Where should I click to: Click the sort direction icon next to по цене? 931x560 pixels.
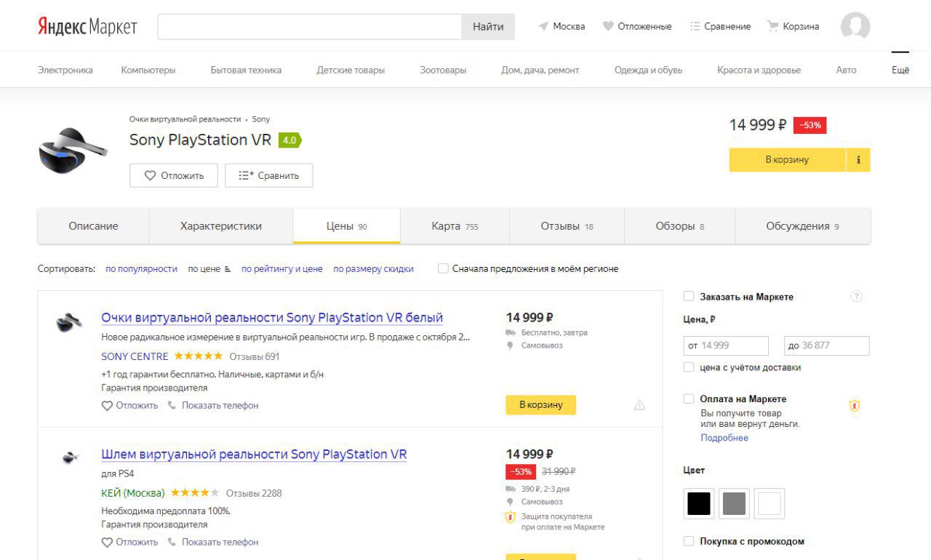tap(228, 269)
